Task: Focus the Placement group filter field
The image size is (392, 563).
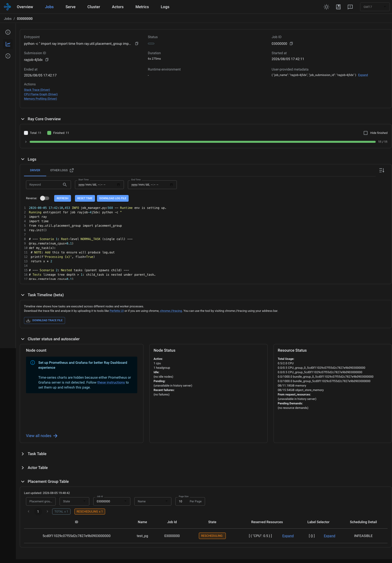Action: (x=41, y=501)
